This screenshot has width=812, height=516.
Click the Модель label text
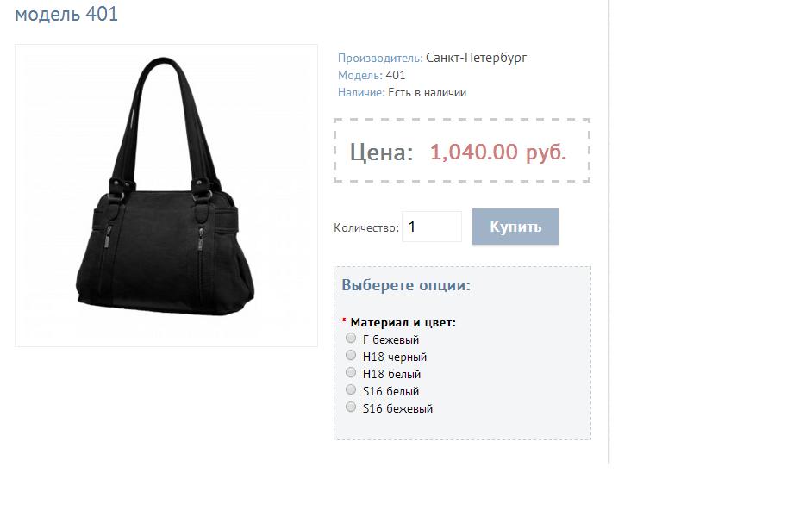pos(360,76)
